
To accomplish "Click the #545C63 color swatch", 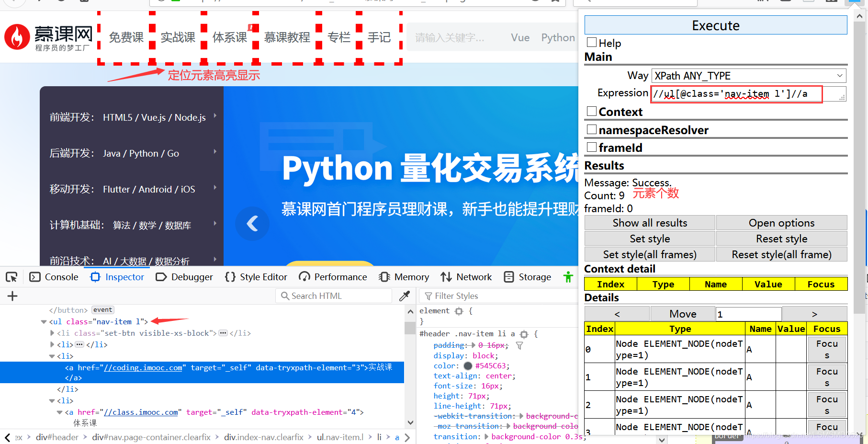I will (468, 366).
